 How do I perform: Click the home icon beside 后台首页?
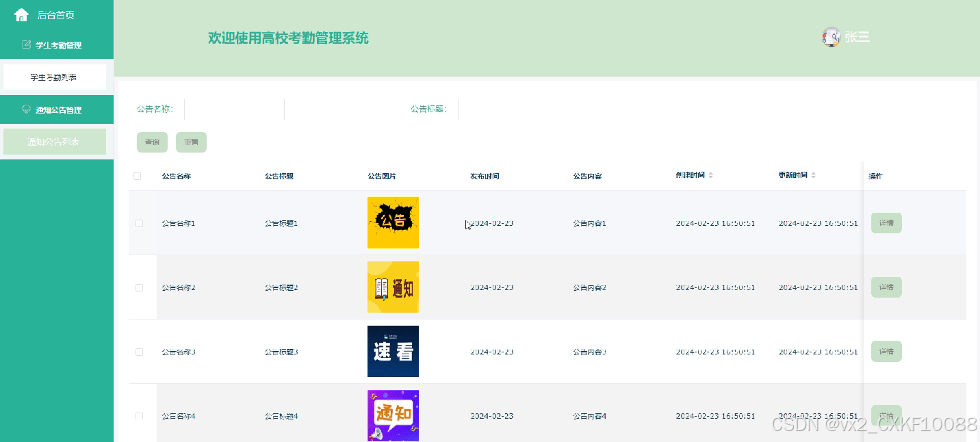21,14
